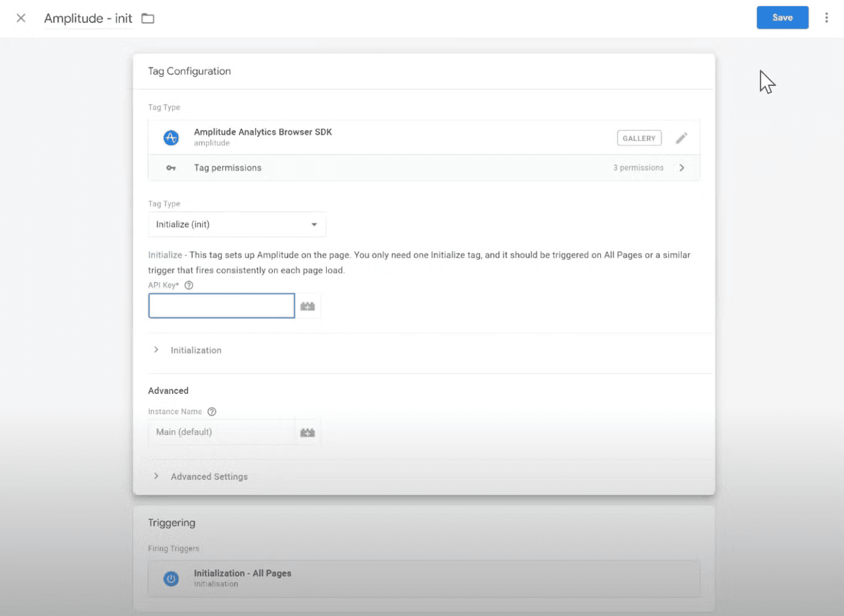
Task: Open Tag permissions row
Action: pyautogui.click(x=424, y=168)
